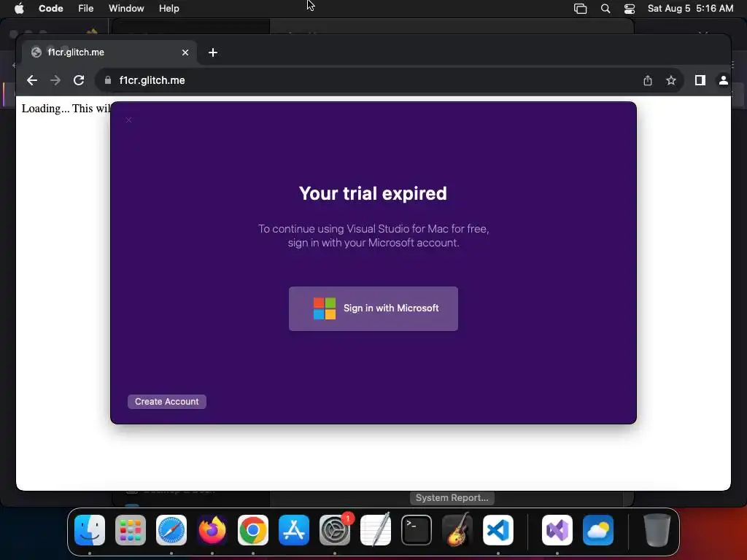Open App Store from the Dock
The height and width of the screenshot is (560, 747).
294,530
